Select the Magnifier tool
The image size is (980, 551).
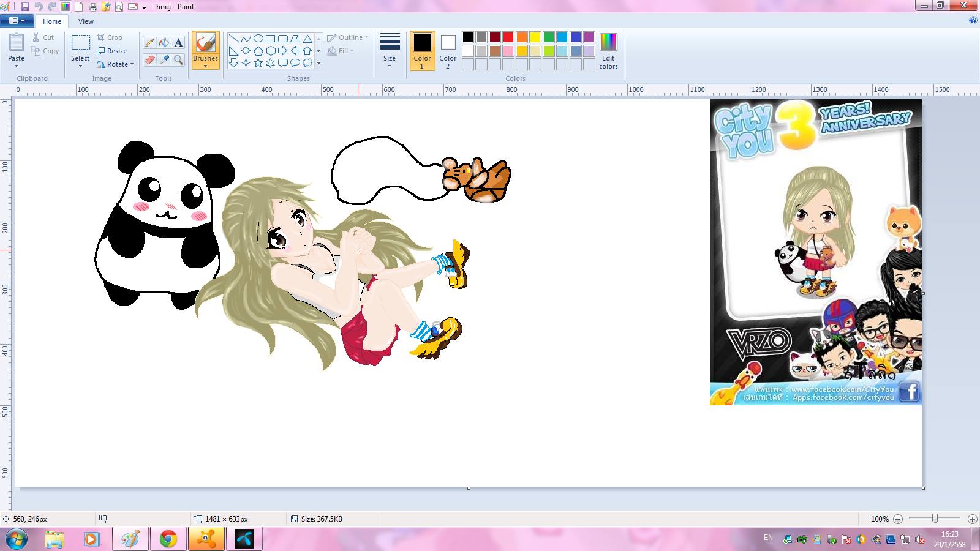pos(178,59)
